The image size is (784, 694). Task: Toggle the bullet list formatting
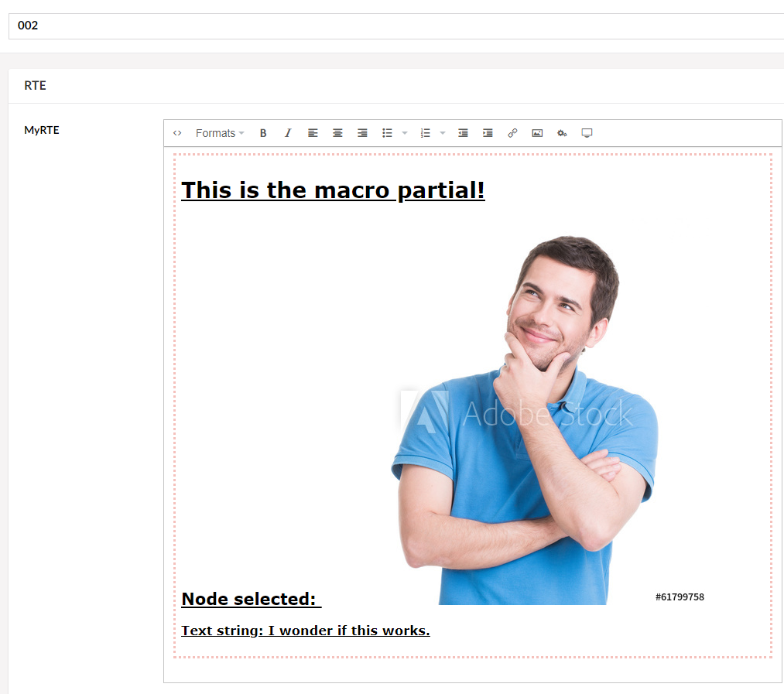coord(387,132)
